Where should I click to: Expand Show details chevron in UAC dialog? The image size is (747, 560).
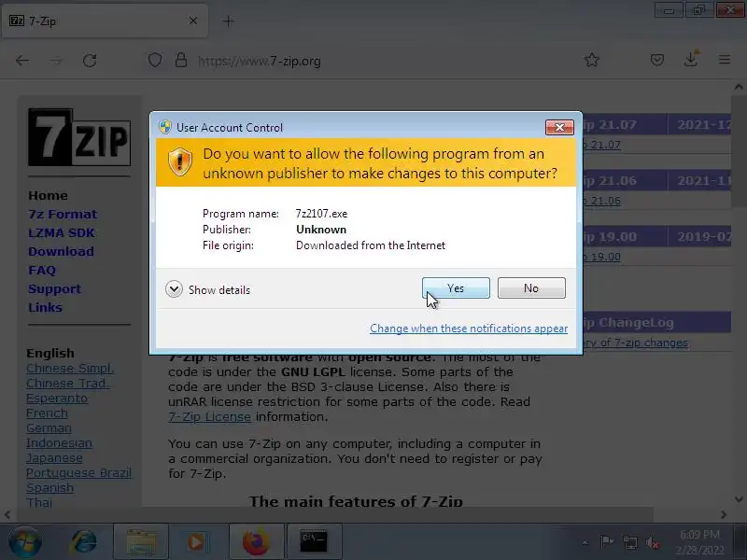[174, 289]
